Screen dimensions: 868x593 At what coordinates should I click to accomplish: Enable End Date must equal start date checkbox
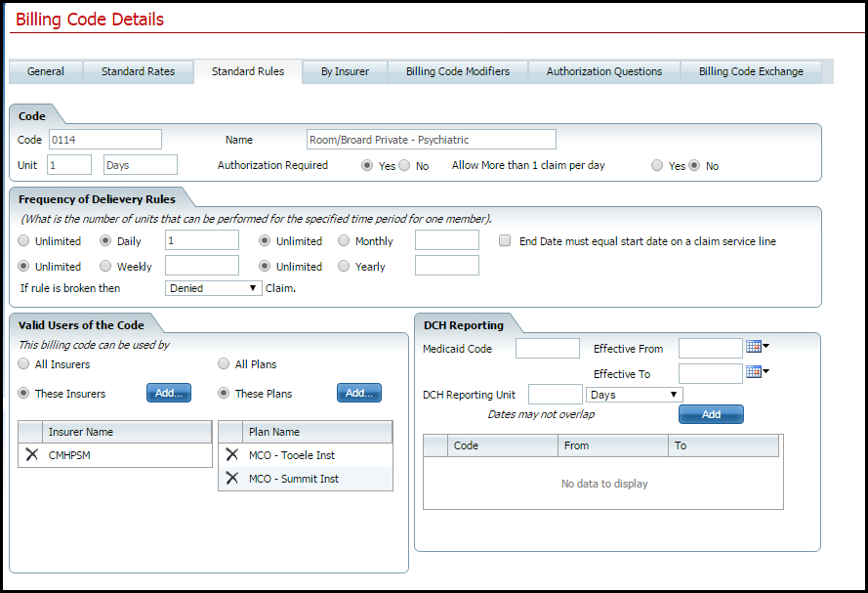tap(505, 240)
